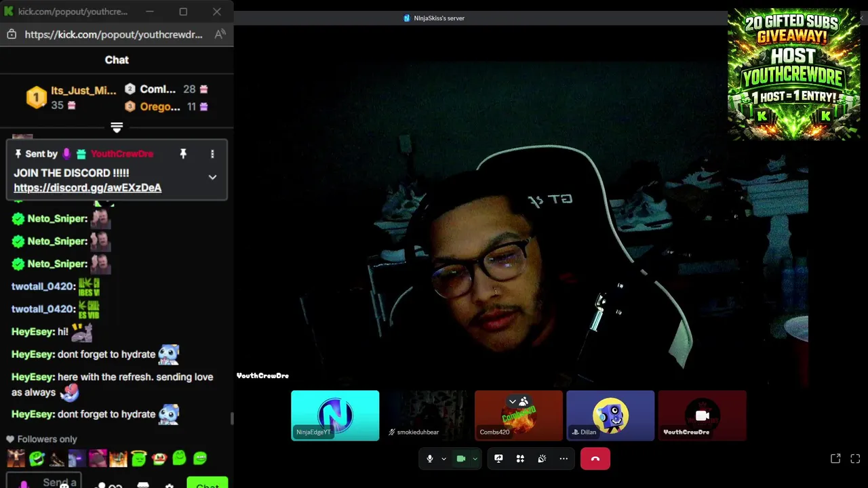The width and height of the screenshot is (868, 488).
Task: Send message with green Chat button
Action: pyautogui.click(x=208, y=483)
